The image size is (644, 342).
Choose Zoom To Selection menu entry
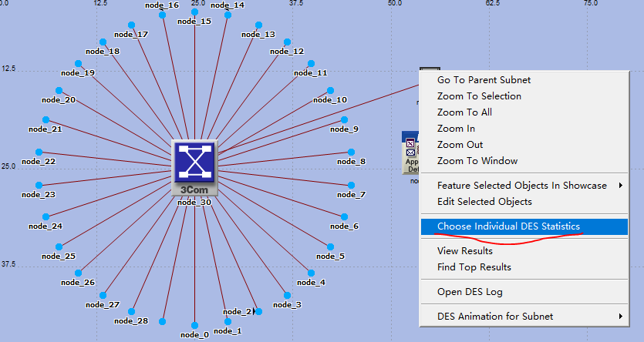pos(524,96)
